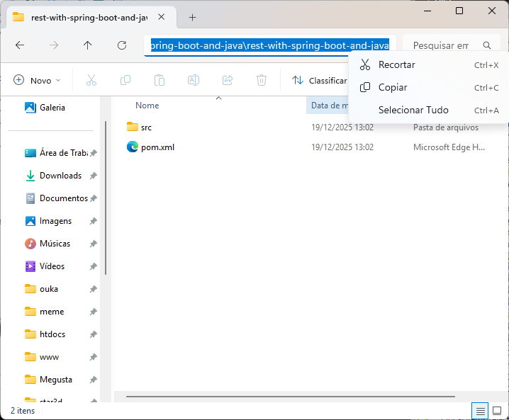
Task: Open the Classificar sort dropdown
Action: pos(319,80)
